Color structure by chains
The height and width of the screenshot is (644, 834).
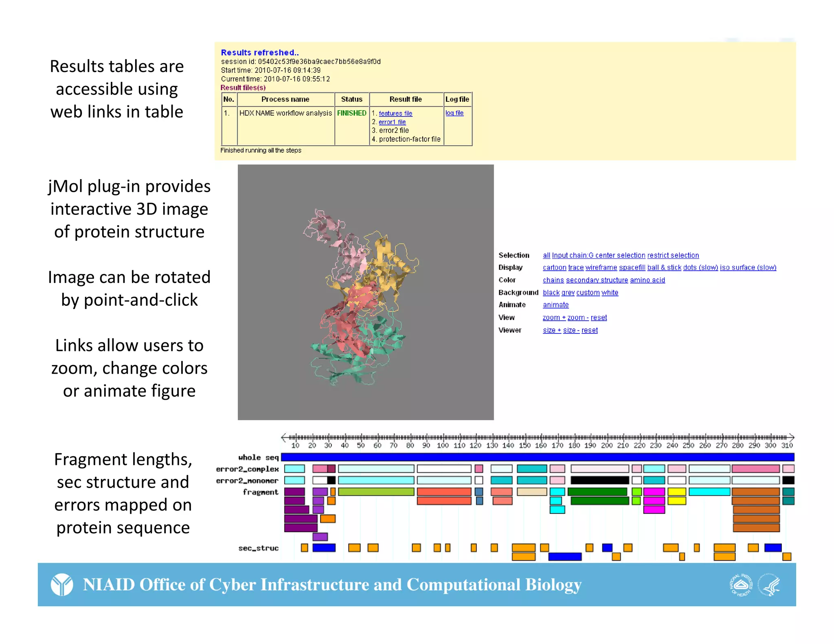(553, 280)
